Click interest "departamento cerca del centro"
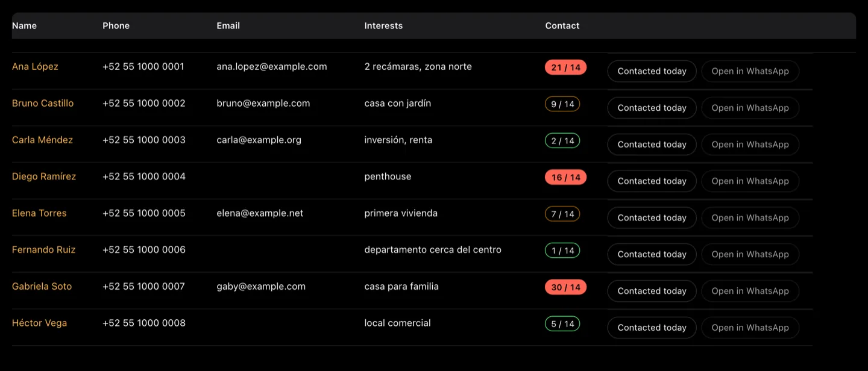Screen dimensions: 868x371 click(433, 250)
